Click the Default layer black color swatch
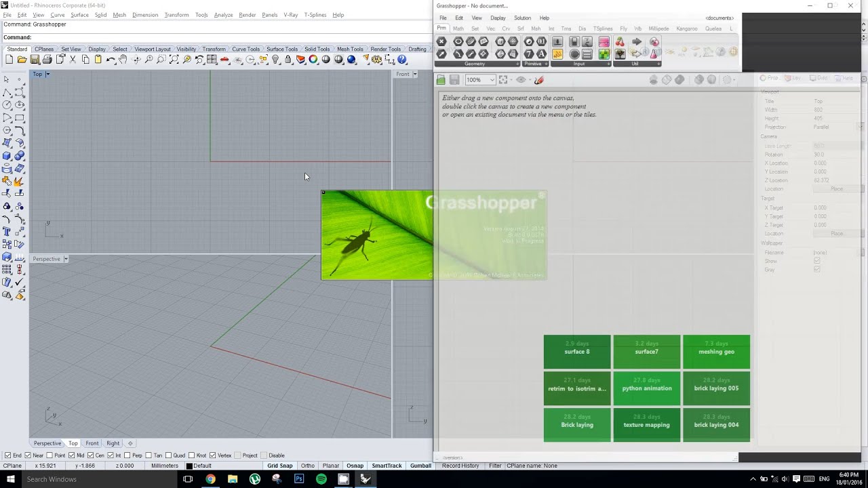This screenshot has height=488, width=868. click(x=189, y=466)
